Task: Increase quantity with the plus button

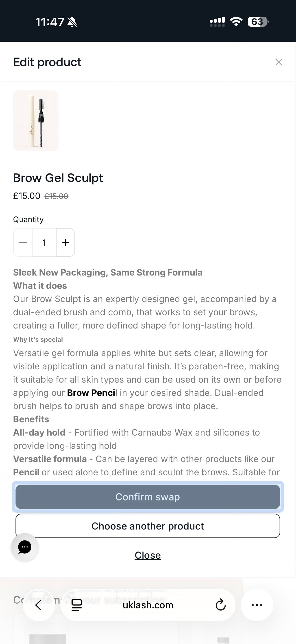Action: (x=65, y=242)
